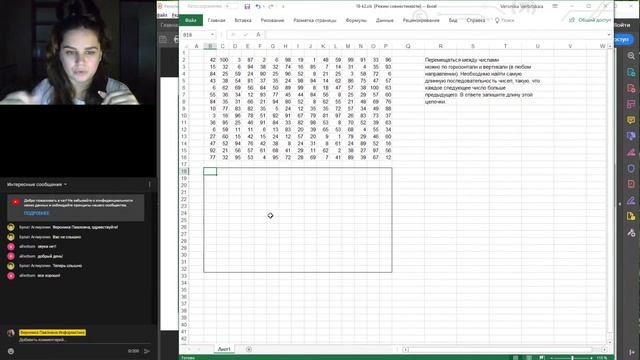The image size is (640, 360).
Task: Open the Вставка ribbon tab
Action: point(243,20)
